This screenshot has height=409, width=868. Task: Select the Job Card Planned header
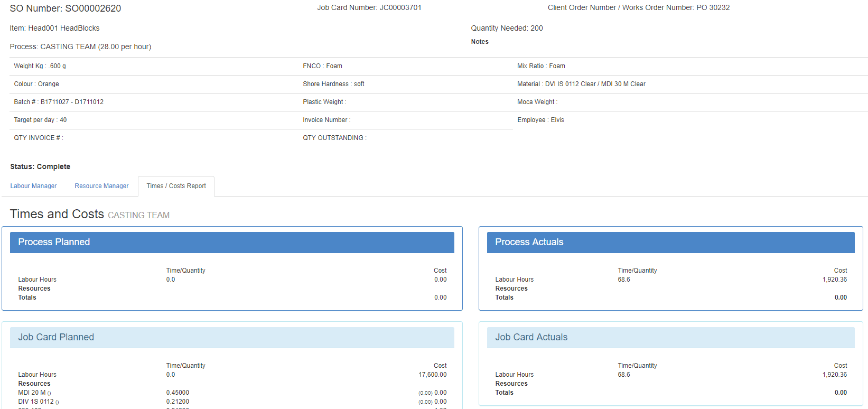232,337
